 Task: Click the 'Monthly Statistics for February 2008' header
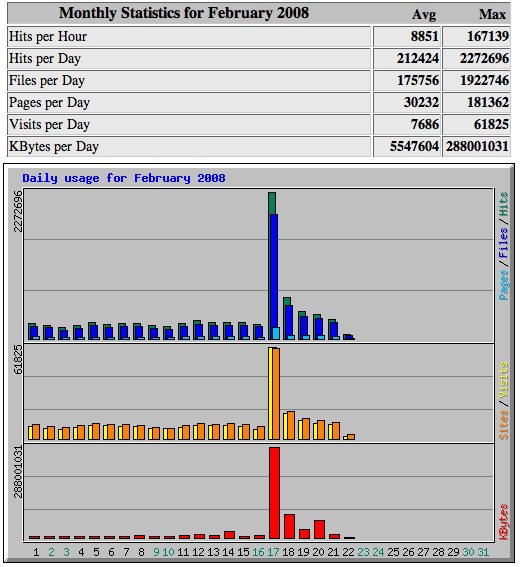[x=184, y=13]
